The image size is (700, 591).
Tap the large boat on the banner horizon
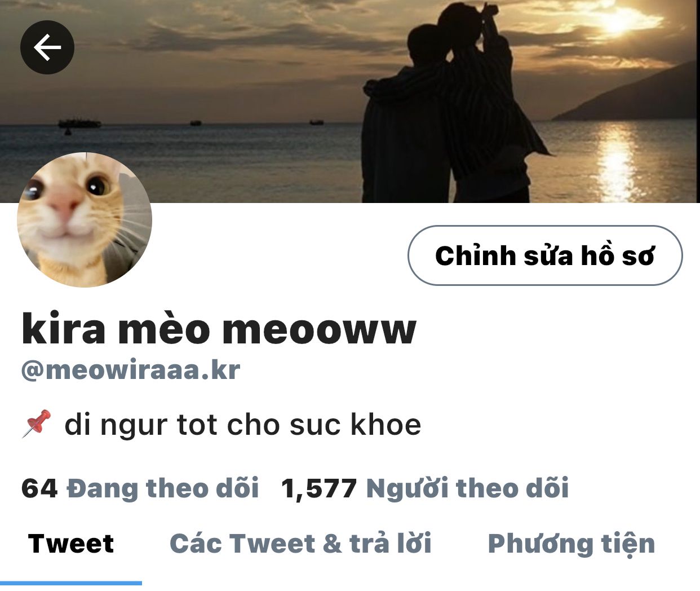tap(79, 122)
